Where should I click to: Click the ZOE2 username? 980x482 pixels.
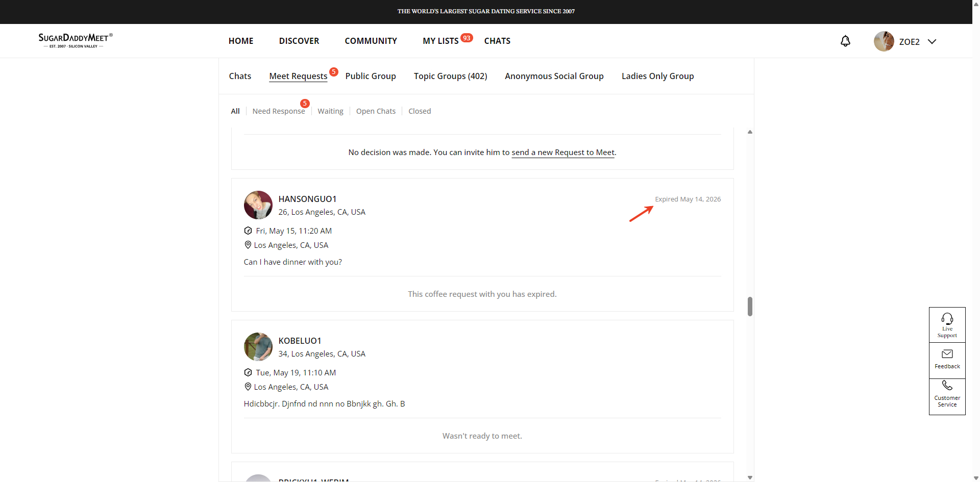(910, 42)
